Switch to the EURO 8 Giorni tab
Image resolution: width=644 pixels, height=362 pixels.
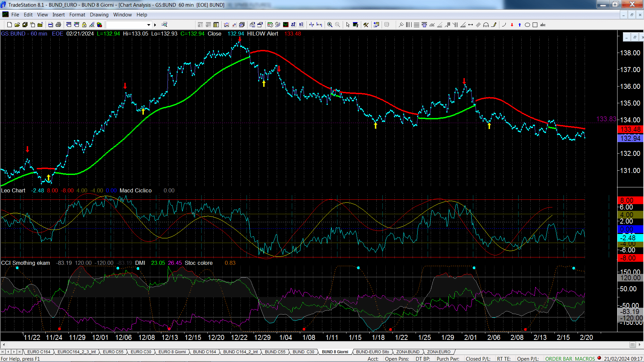pyautogui.click(x=172, y=352)
